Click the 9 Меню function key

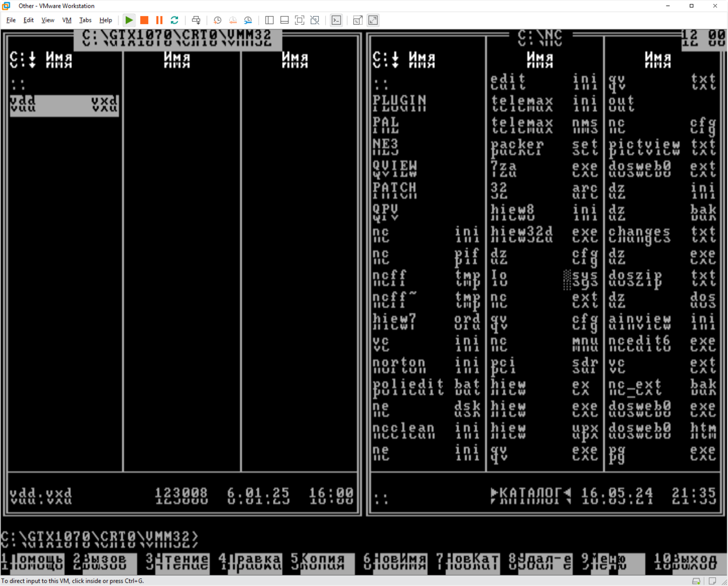613,563
